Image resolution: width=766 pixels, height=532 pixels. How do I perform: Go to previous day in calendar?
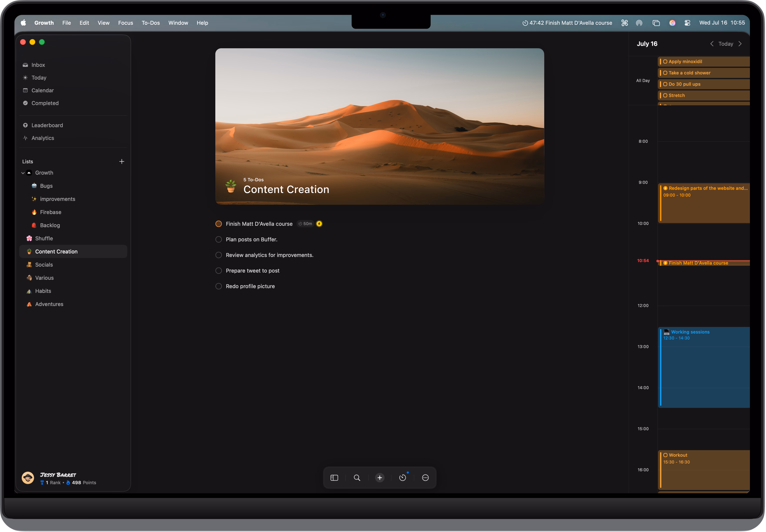[712, 44]
